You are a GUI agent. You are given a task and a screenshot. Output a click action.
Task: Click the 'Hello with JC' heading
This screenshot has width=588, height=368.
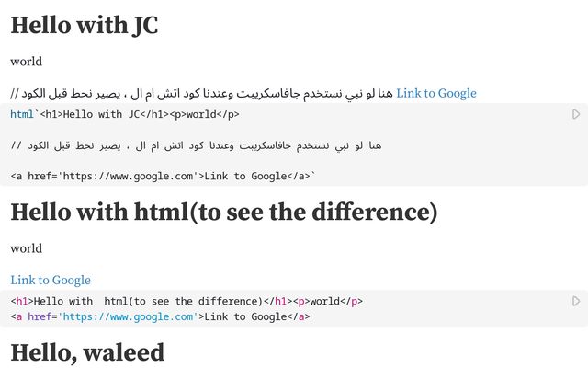click(x=85, y=26)
